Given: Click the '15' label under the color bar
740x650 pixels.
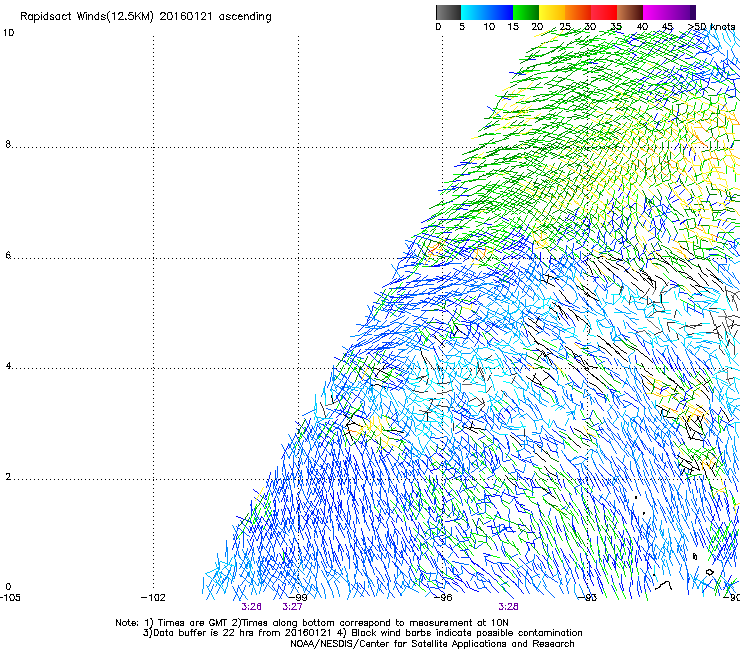Looking at the screenshot, I should (513, 27).
